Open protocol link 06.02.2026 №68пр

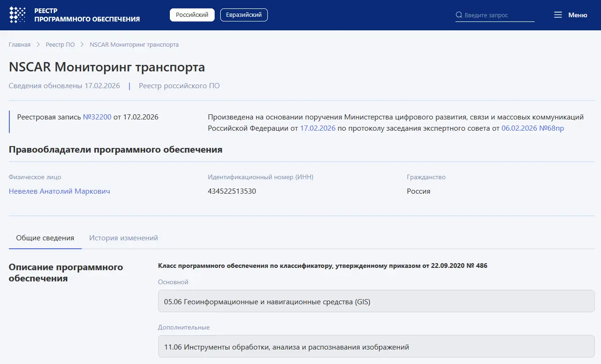(532, 128)
